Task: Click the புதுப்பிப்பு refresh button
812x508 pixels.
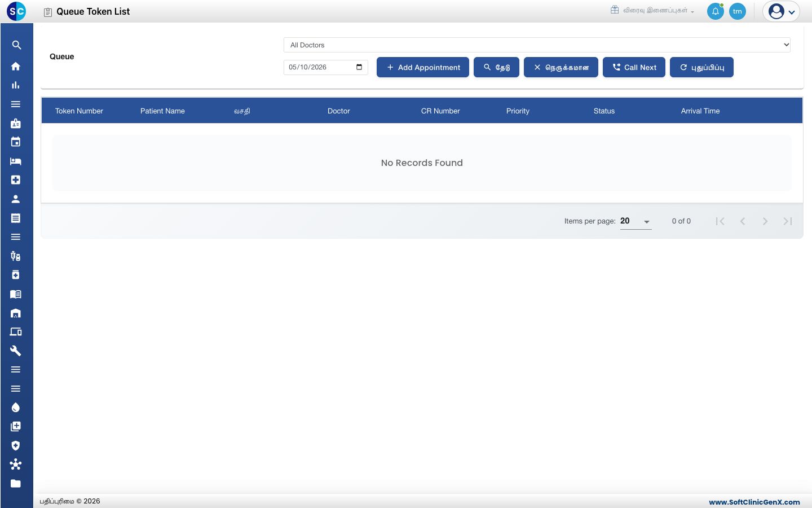Action: pyautogui.click(x=701, y=67)
